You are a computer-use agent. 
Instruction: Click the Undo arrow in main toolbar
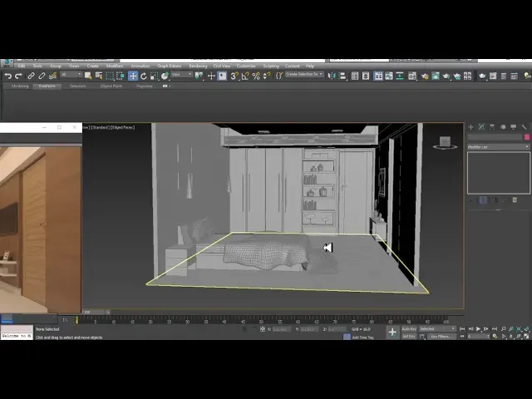tap(7, 76)
